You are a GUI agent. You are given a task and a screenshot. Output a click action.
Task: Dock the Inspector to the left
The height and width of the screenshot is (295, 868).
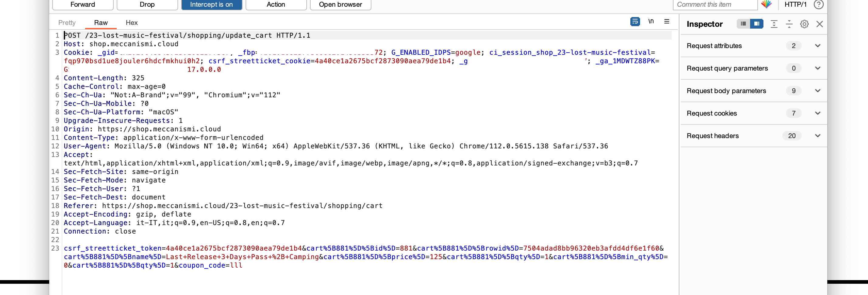coord(743,24)
